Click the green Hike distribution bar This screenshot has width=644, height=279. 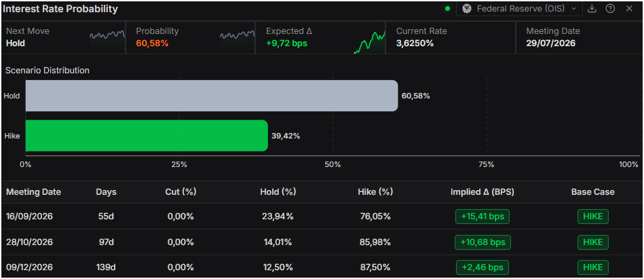(147, 136)
